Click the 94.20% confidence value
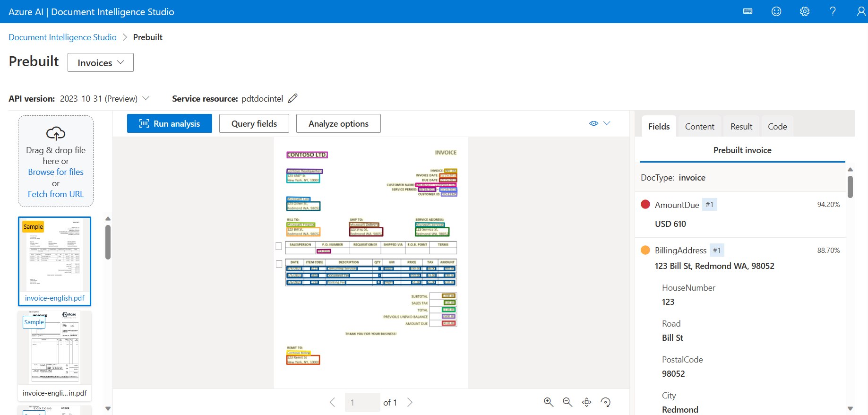The width and height of the screenshot is (868, 415). click(x=828, y=204)
